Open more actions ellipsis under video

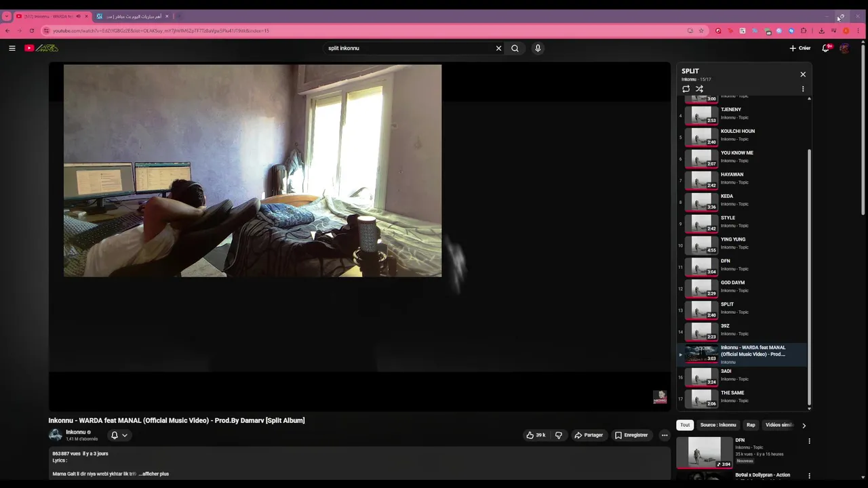665,435
